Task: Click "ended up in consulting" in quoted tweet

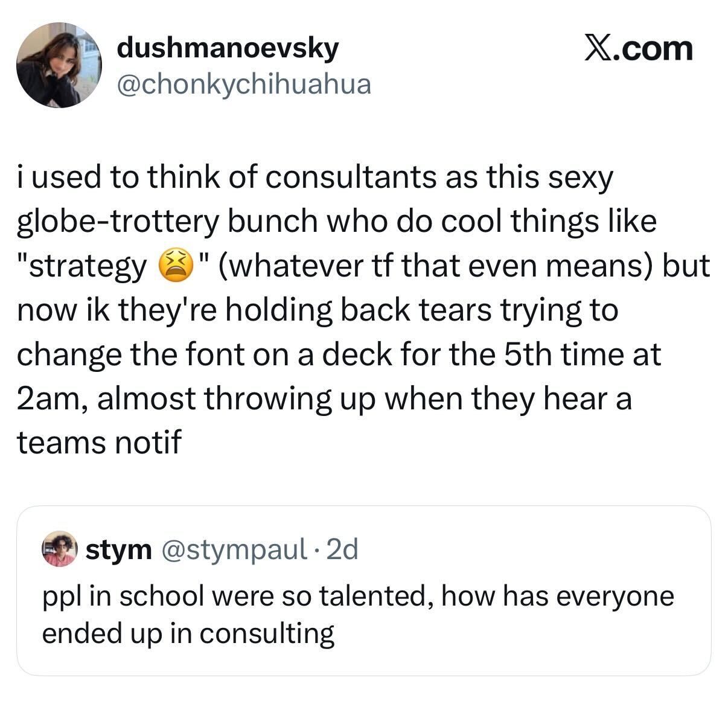Action: coord(188,634)
